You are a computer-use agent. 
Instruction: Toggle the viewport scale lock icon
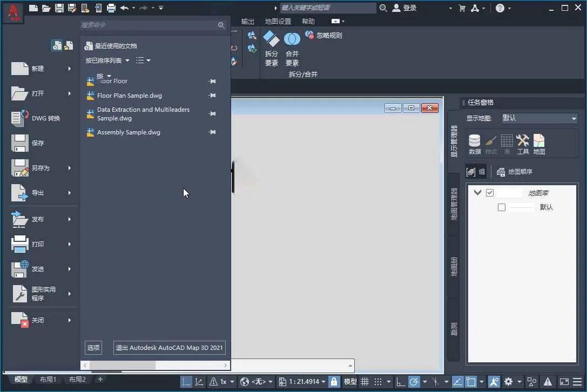334,382
